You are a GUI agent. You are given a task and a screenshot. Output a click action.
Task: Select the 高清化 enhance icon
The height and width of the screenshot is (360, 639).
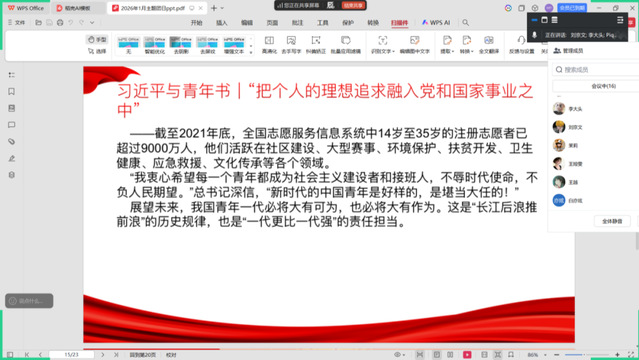(x=269, y=44)
